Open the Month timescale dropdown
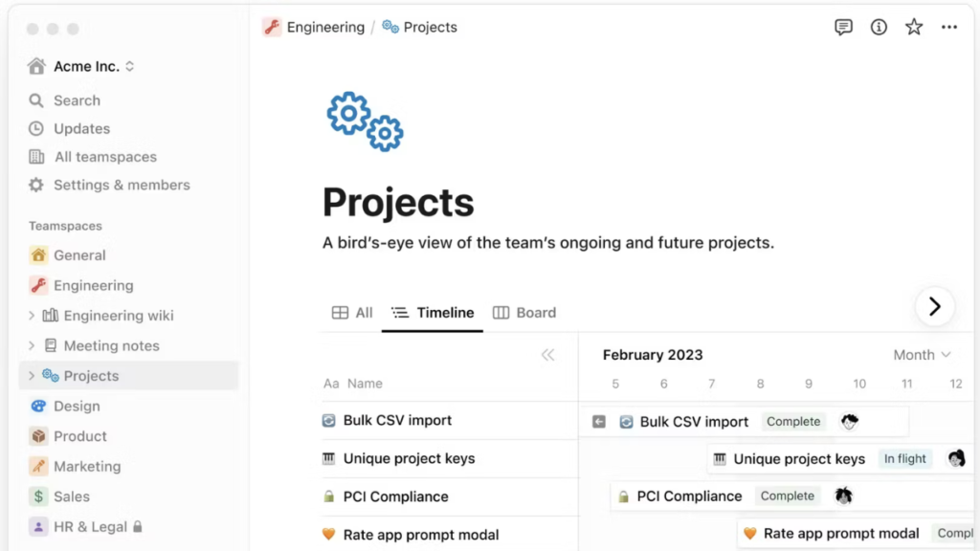 pyautogui.click(x=920, y=354)
